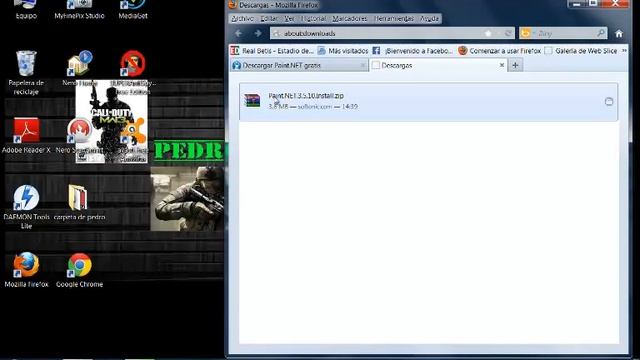
Task: Open Comenzar a usar Firefox bookmark
Action: click(500, 51)
